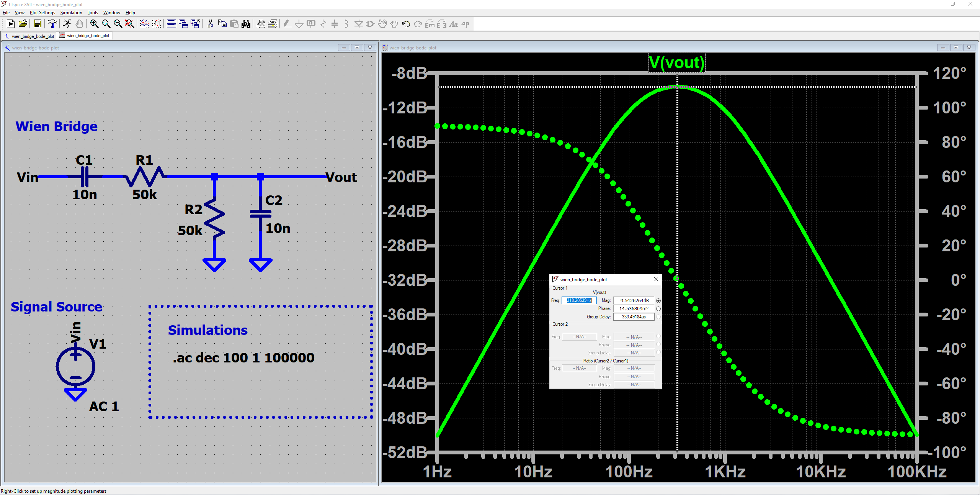Click the Run simulation icon
This screenshot has width=980, height=495.
(11, 24)
